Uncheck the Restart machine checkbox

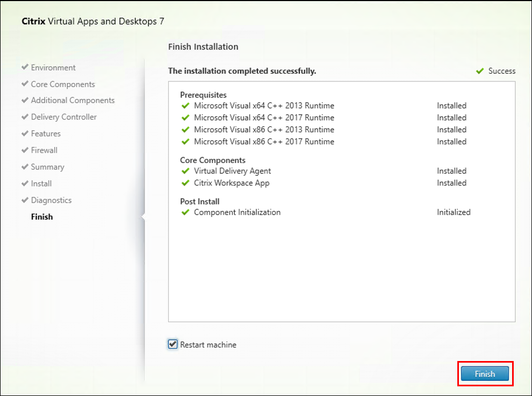point(172,344)
